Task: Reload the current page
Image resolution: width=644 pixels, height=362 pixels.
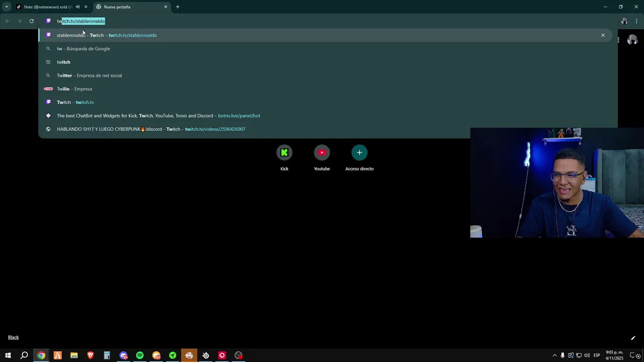Action: [x=31, y=21]
